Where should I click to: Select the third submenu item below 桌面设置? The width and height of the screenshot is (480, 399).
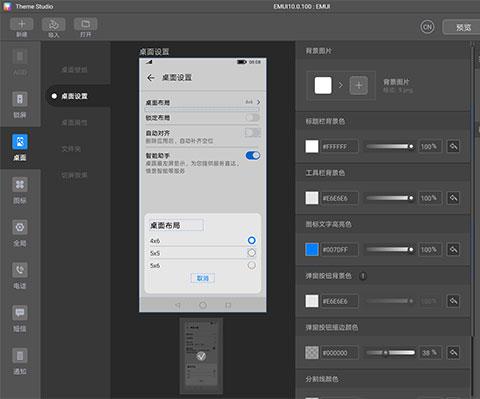(x=75, y=123)
